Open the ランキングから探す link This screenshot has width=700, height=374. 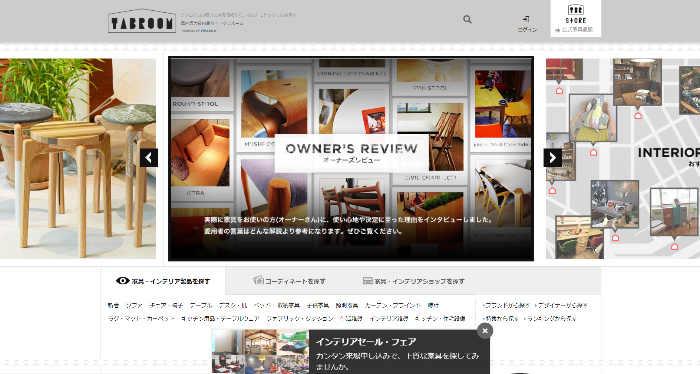pyautogui.click(x=550, y=319)
